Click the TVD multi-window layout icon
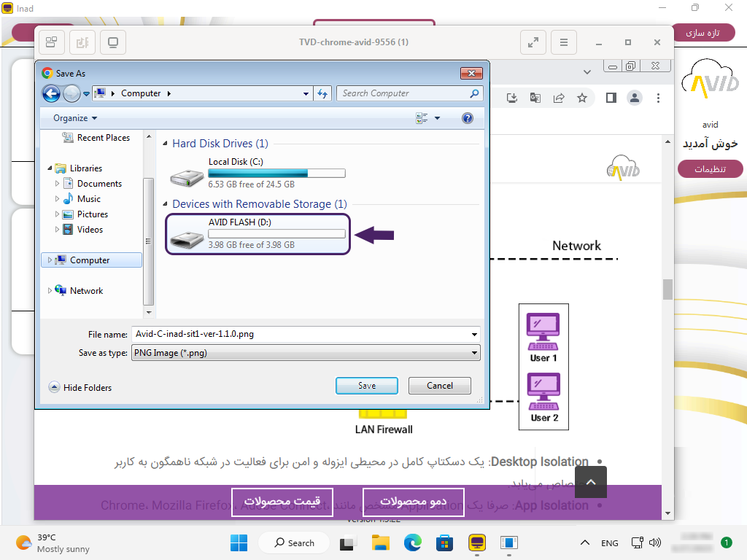Screen dimensions: 747x560 (x=52, y=42)
